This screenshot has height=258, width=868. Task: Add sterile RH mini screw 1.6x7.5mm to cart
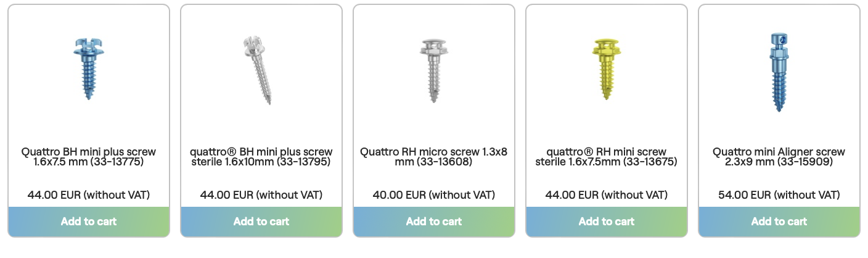tap(607, 222)
